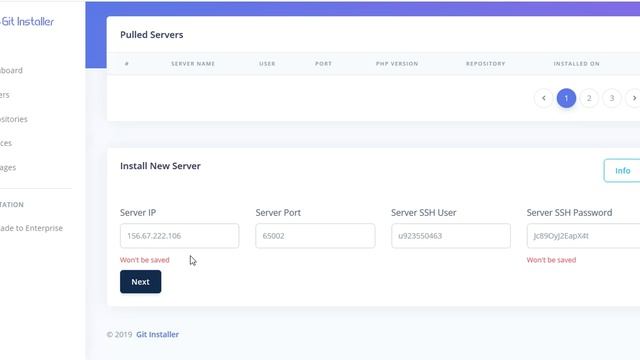
Task: Open the Dashboard sidebar item
Action: pos(11,70)
